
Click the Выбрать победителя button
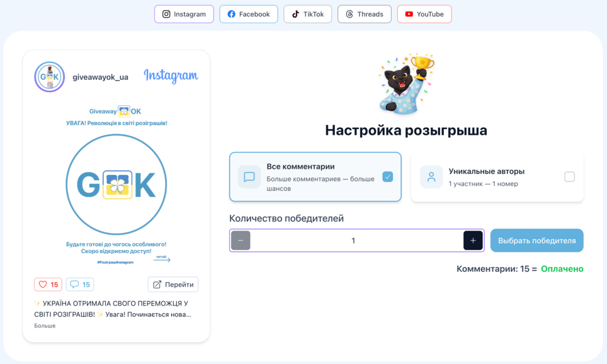click(537, 241)
